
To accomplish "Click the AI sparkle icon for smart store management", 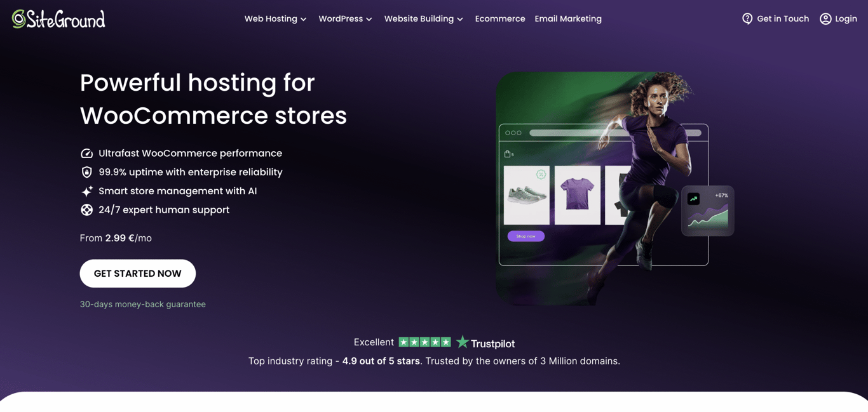I will (86, 191).
